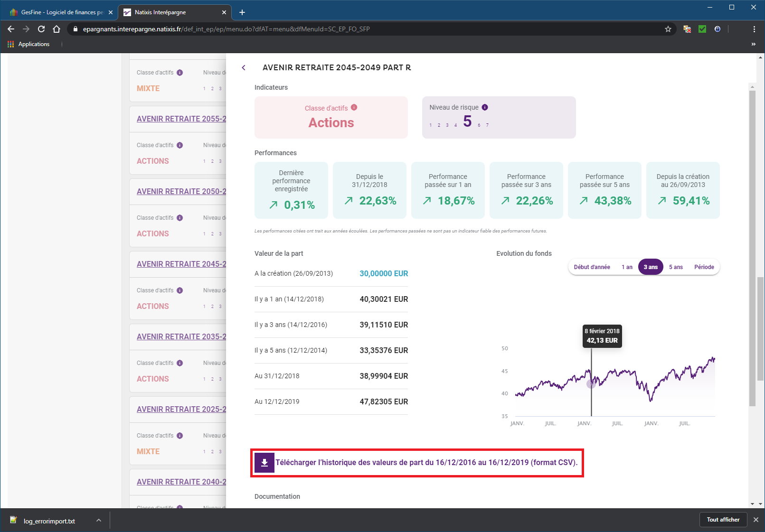
Task: Click the back chevron beside the fund title
Action: pos(244,68)
